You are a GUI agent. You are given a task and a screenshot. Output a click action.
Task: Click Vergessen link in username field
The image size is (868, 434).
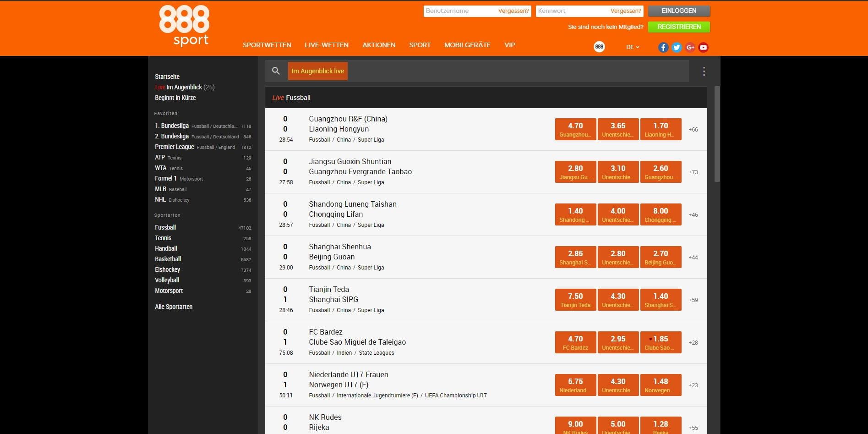tap(513, 11)
